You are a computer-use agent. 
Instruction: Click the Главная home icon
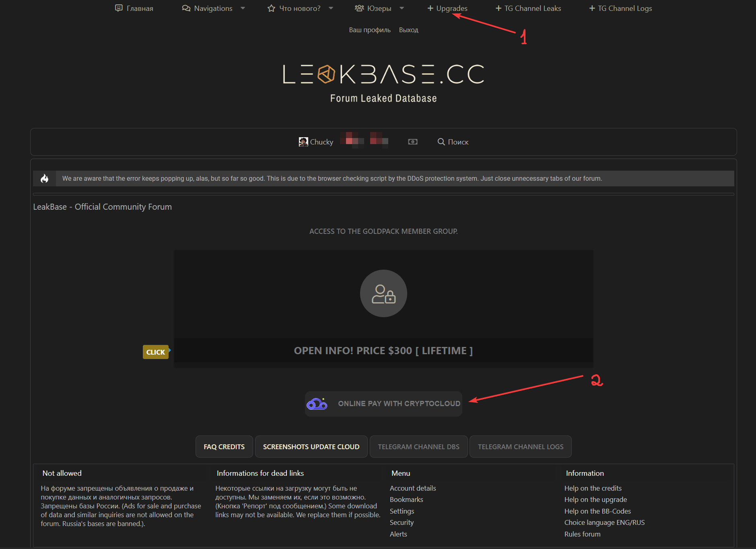point(119,8)
